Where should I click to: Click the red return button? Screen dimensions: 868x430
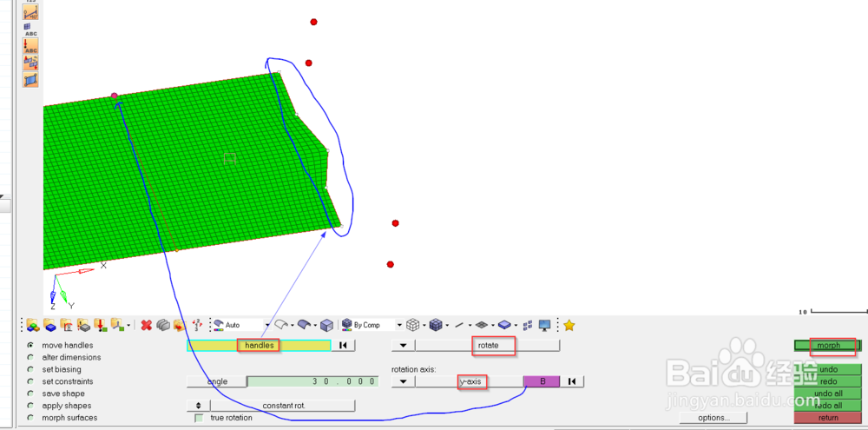828,417
